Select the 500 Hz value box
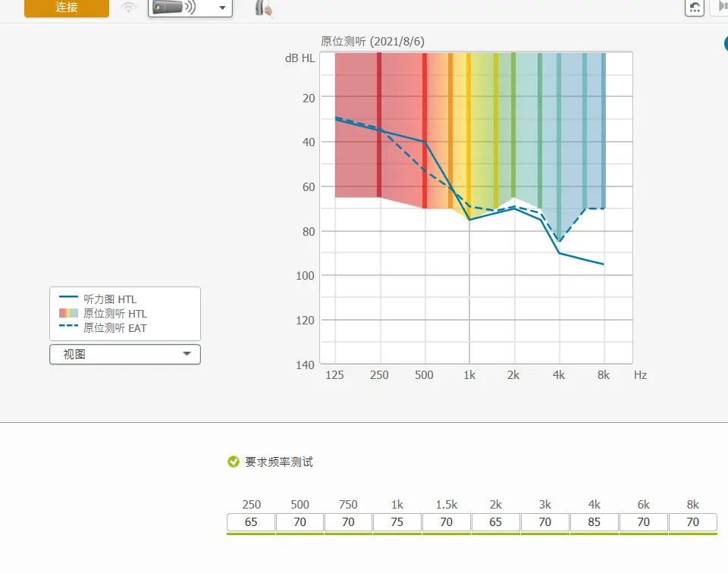The height and width of the screenshot is (573, 728). (300, 522)
